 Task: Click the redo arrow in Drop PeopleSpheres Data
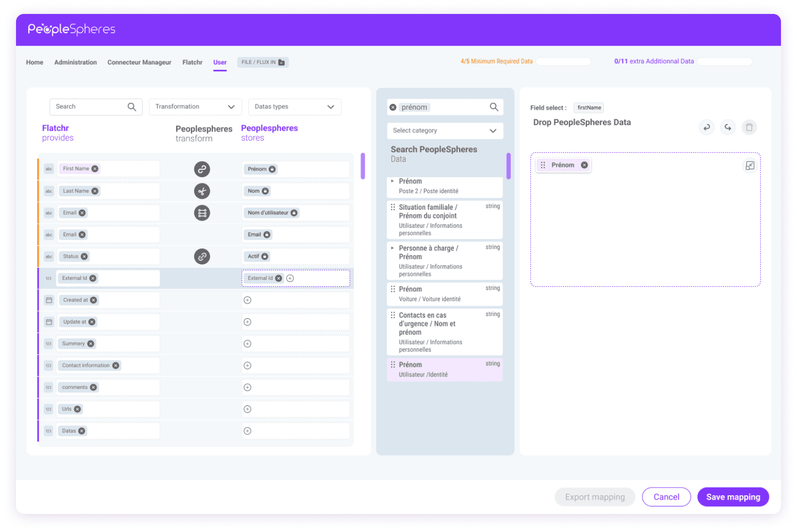pos(728,127)
